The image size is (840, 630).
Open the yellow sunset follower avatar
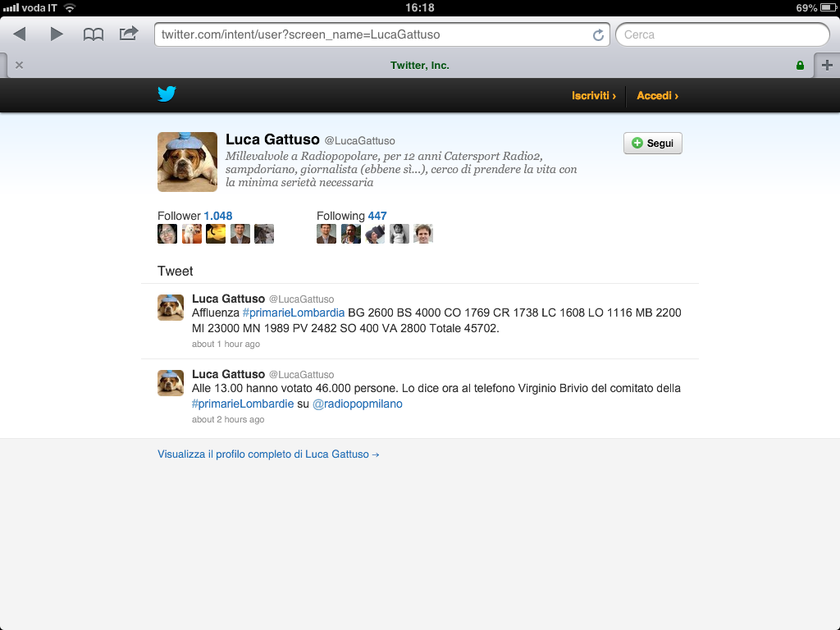pyautogui.click(x=216, y=234)
